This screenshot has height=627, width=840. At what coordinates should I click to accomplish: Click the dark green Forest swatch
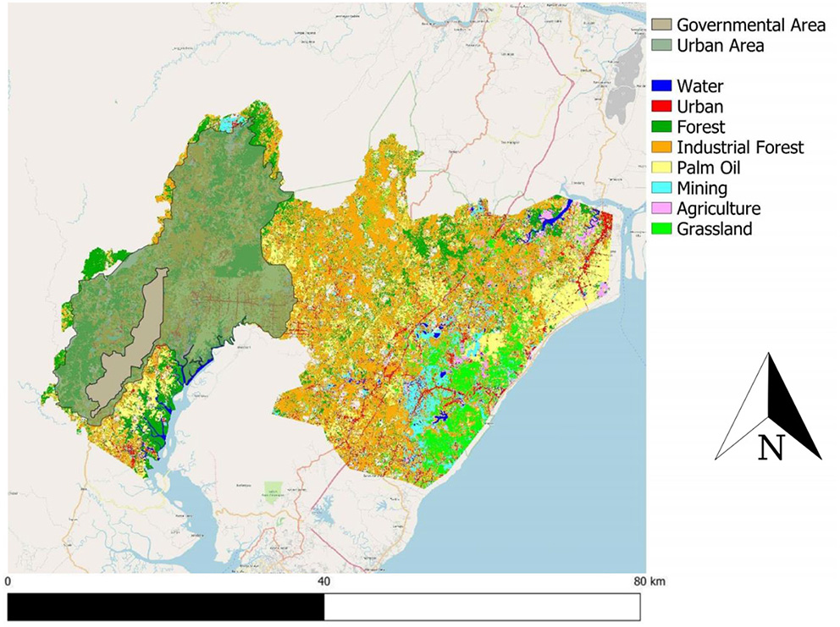[x=661, y=128]
